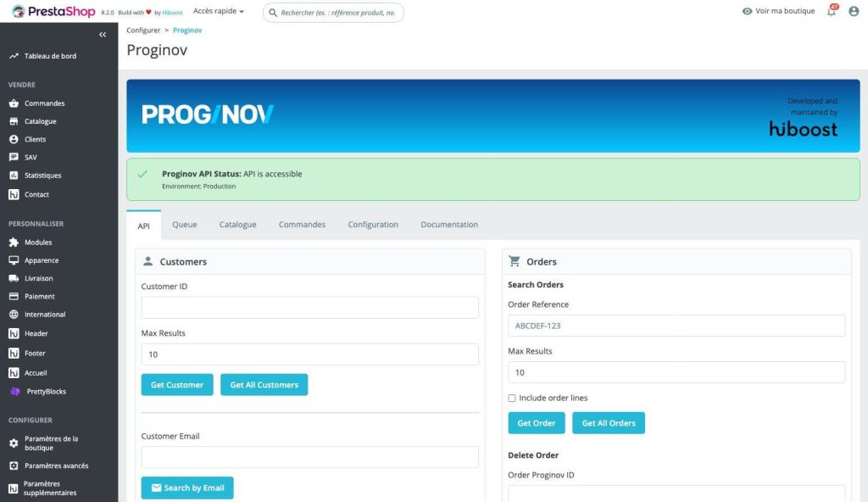Open user profile avatar icon

click(x=854, y=11)
